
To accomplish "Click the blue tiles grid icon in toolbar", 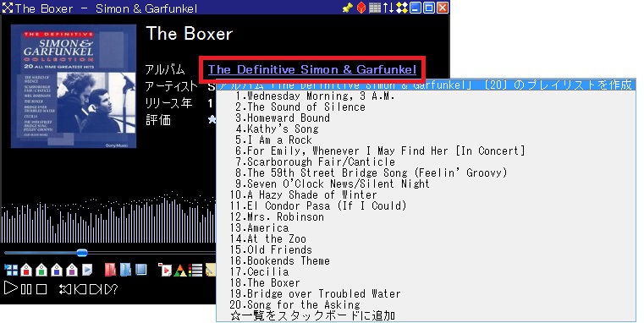I will click(x=11, y=270).
